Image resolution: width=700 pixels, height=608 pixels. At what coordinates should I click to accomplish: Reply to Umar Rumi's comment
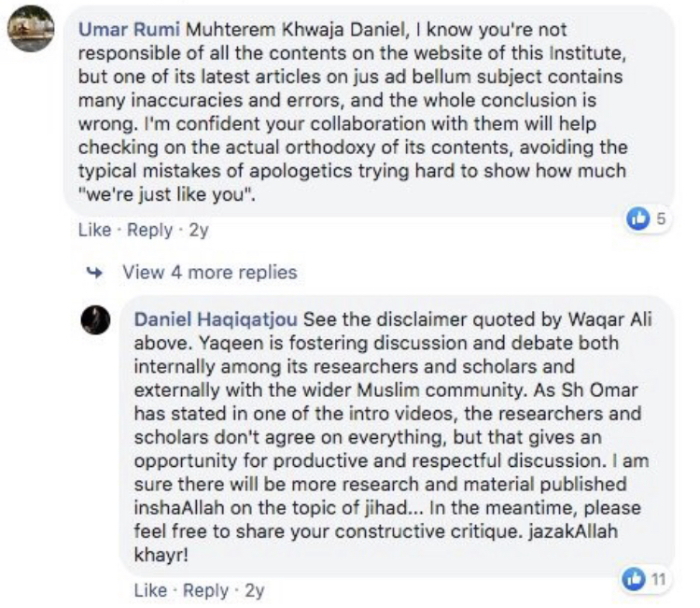[149, 230]
